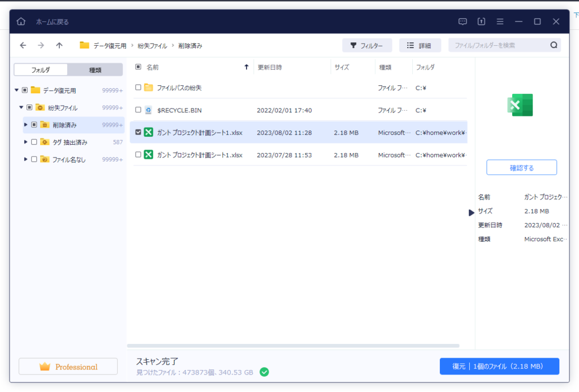Click the file search input field
The width and height of the screenshot is (579, 392).
click(x=498, y=45)
